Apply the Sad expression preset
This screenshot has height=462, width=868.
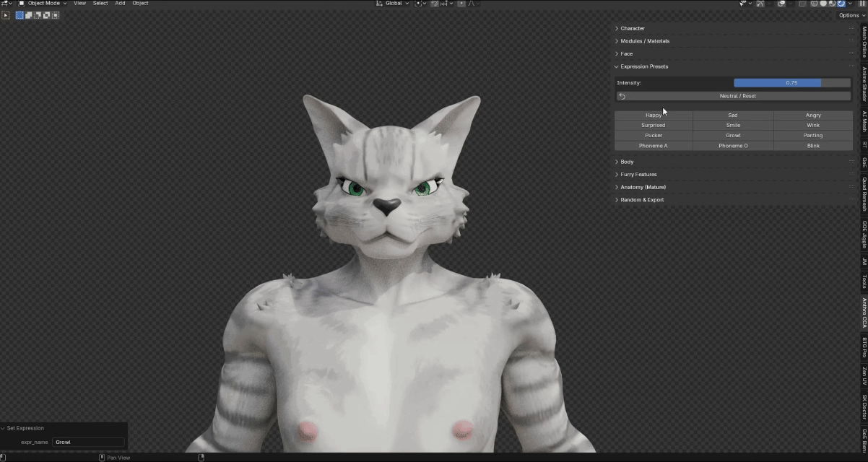[x=733, y=115]
